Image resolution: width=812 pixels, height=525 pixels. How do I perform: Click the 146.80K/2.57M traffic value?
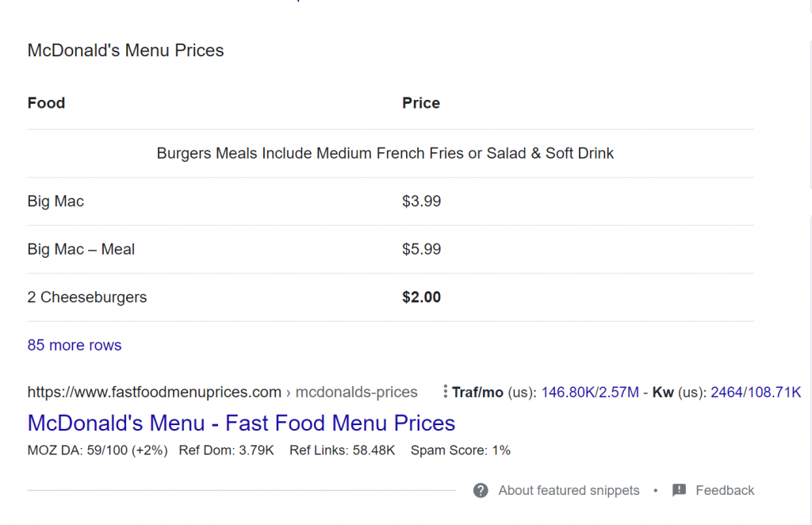(590, 393)
